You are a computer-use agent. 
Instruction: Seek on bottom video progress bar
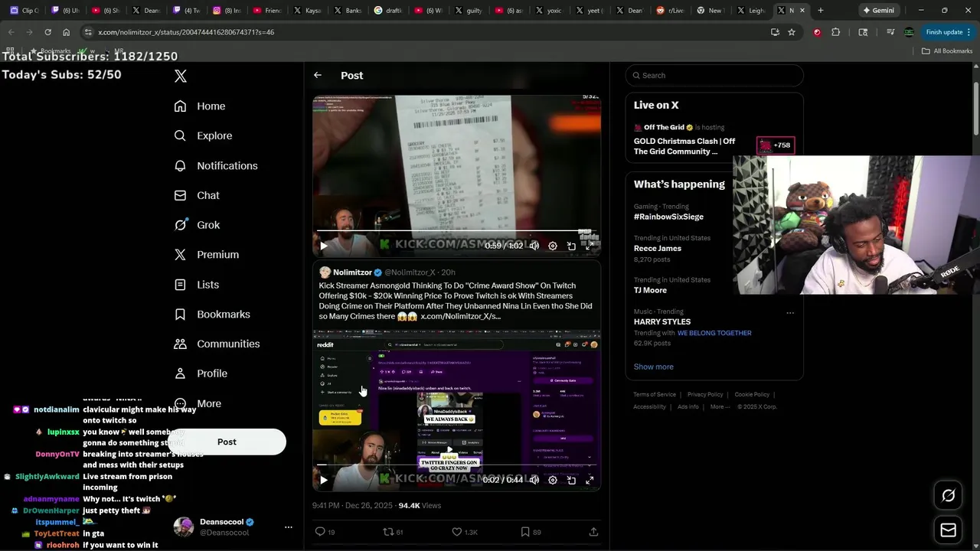[x=456, y=465]
